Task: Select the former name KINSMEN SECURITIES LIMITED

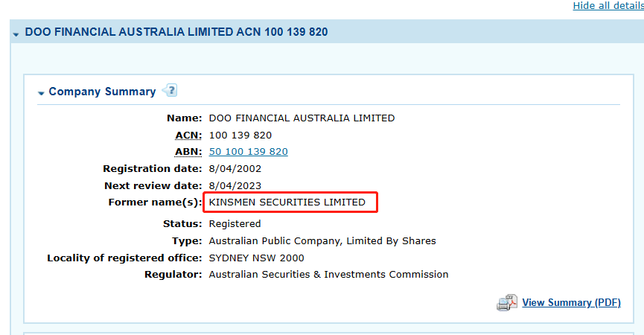Action: (x=287, y=202)
